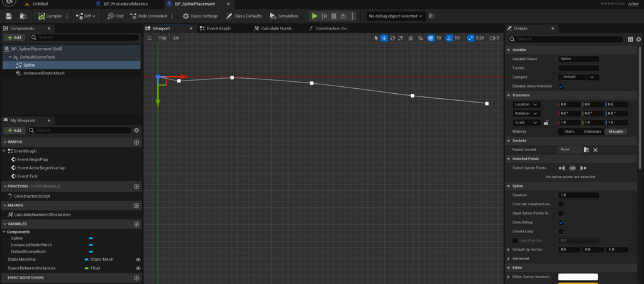The width and height of the screenshot is (644, 284).
Task: Toggle scale snapping icon
Action: 470,38
